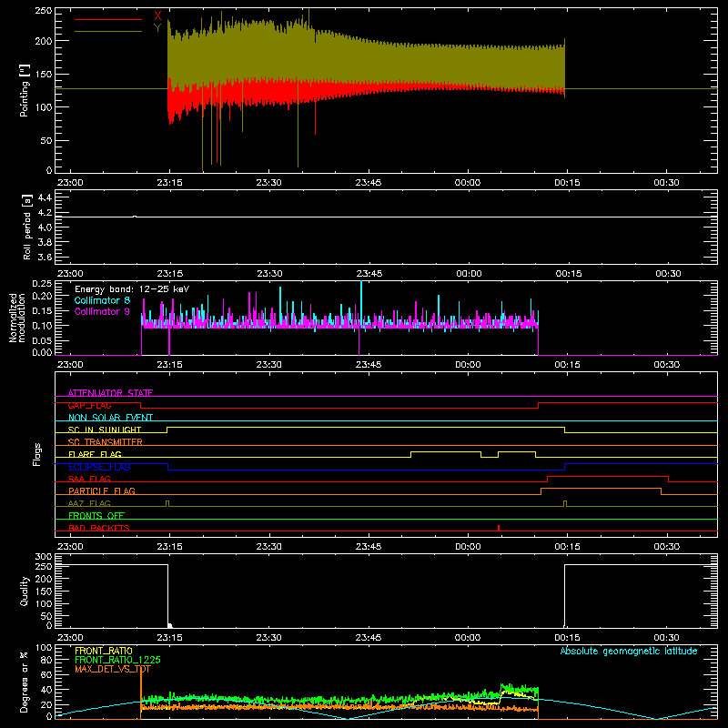728x728 pixels.
Task: Click the raised SAA_FLAG trace segment
Action: (x=608, y=476)
